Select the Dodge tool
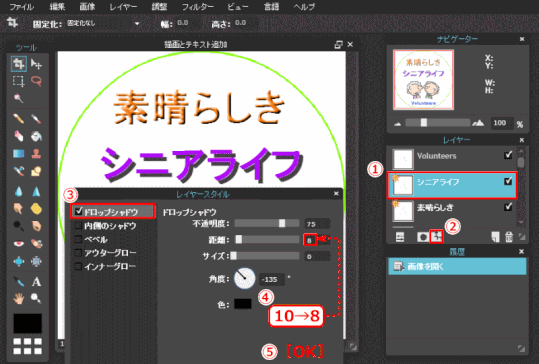539x364 pixels. click(18, 226)
